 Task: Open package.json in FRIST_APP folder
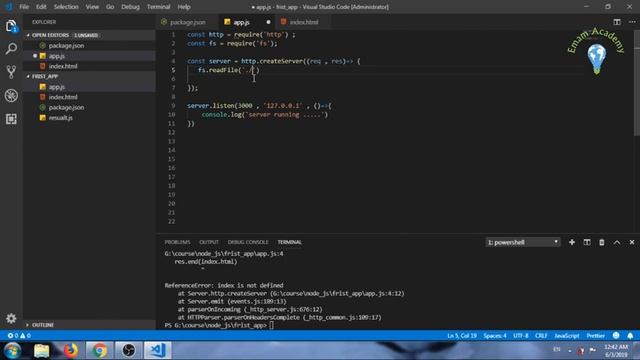[x=89, y=107]
